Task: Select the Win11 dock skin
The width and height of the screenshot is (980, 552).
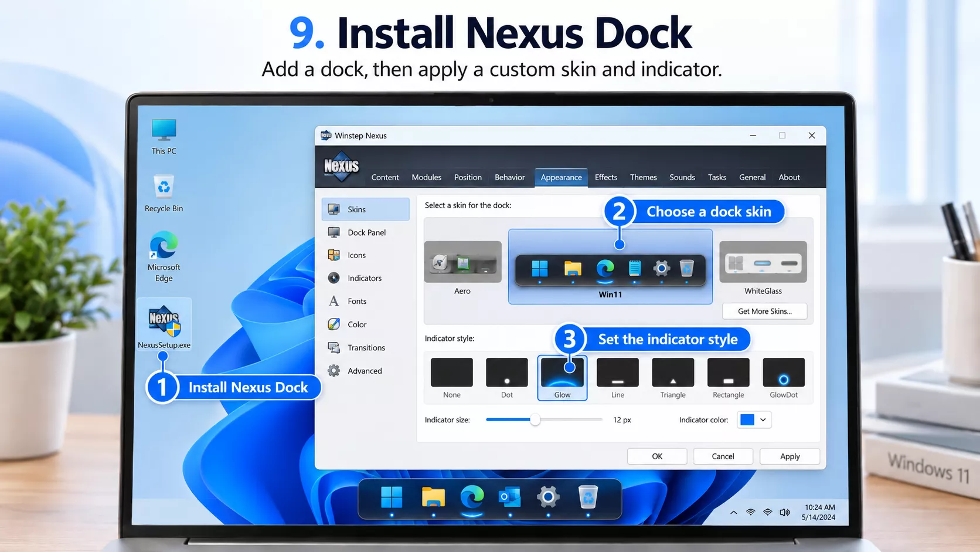Action: [x=610, y=267]
